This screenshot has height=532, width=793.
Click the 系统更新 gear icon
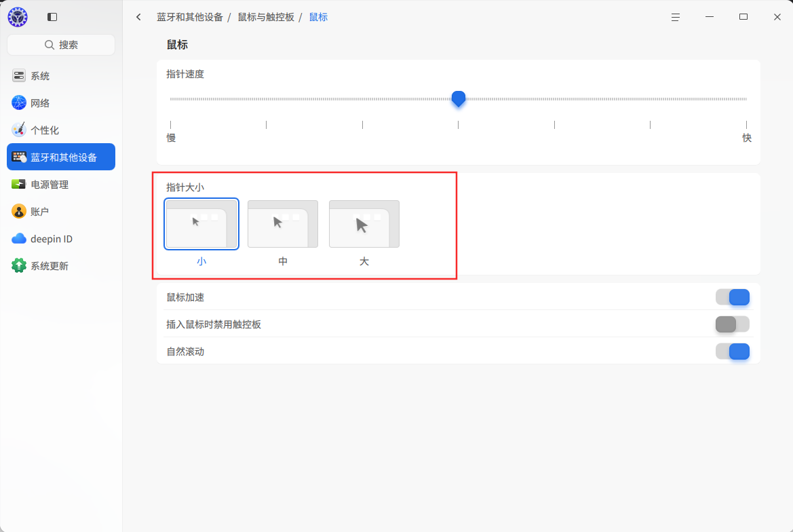[x=19, y=265]
